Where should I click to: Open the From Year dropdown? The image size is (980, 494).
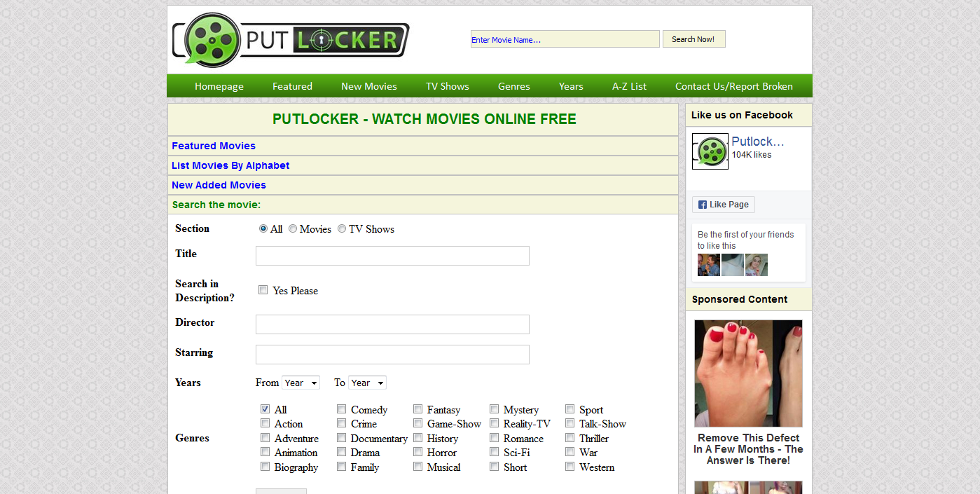point(301,383)
